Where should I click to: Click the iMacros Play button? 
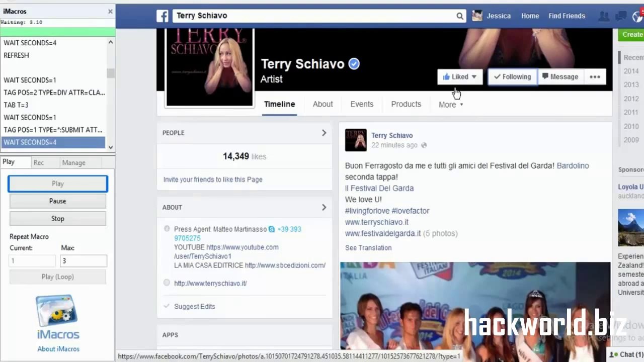click(x=58, y=184)
